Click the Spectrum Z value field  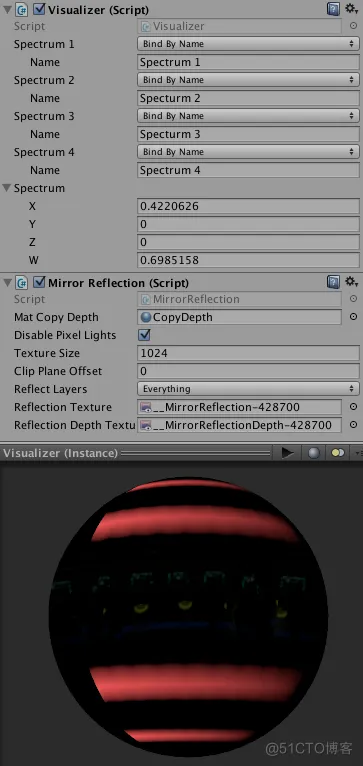click(x=248, y=242)
